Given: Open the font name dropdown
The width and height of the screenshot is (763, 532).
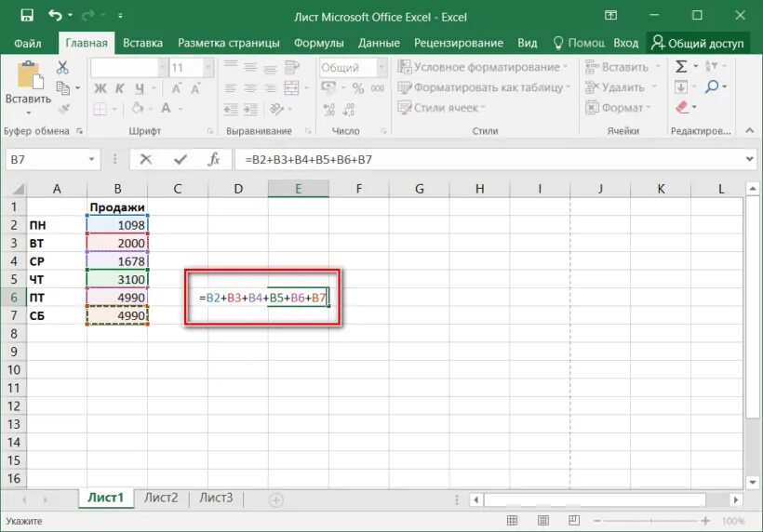Looking at the screenshot, I should 163,67.
